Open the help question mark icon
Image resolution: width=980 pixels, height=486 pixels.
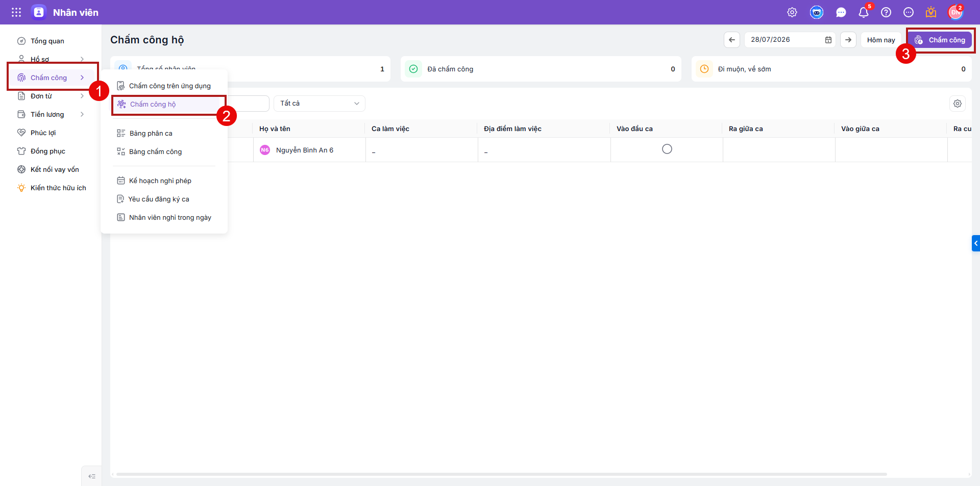886,12
